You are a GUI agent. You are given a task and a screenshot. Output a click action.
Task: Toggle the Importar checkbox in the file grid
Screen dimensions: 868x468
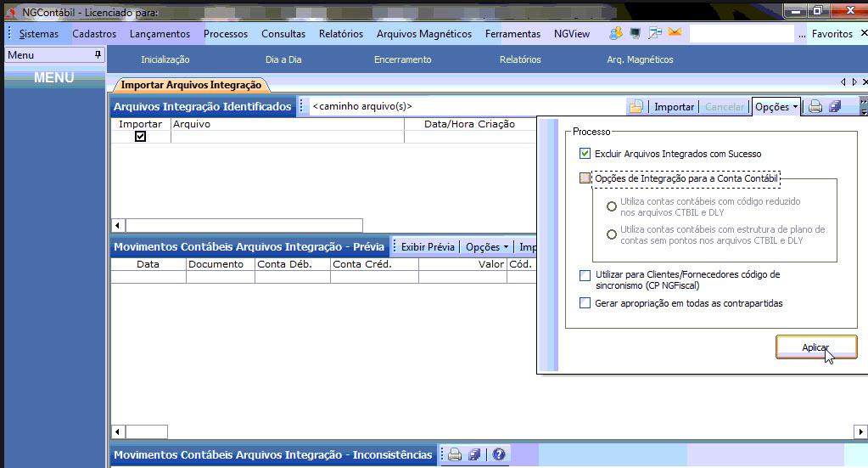click(x=140, y=136)
